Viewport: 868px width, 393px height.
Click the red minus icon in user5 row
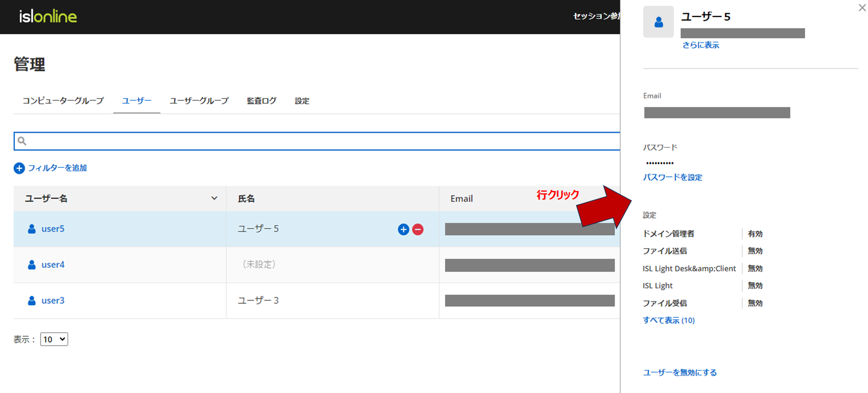tap(418, 229)
